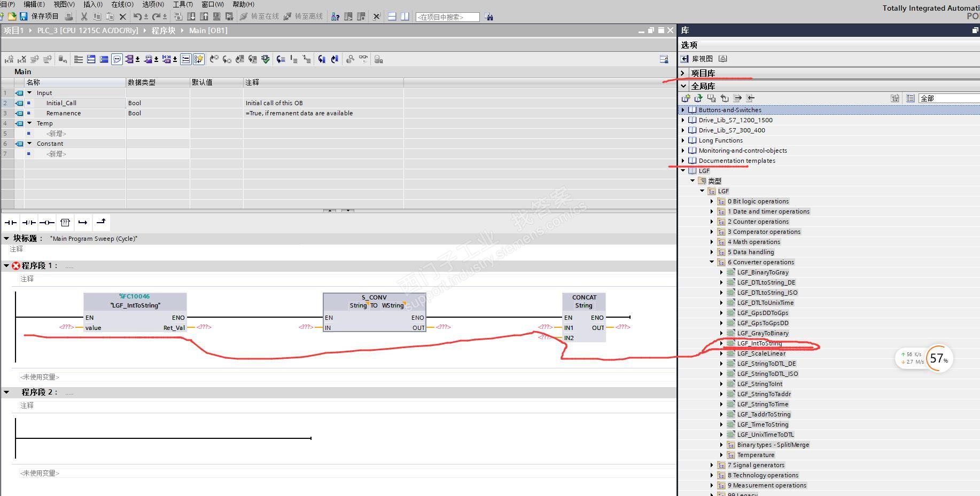
Task: Click the create new global library icon
Action: (x=686, y=98)
